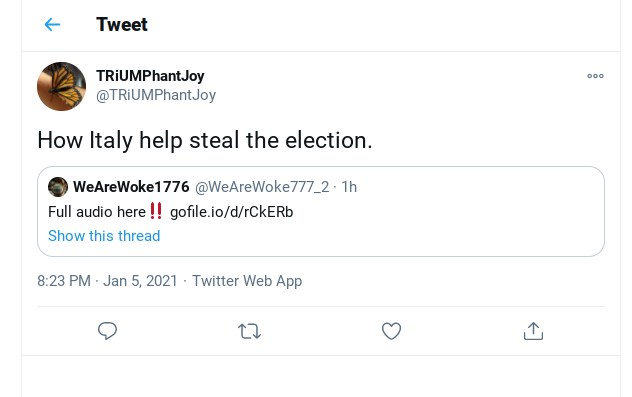This screenshot has height=397, width=632.
Task: Click the quoted tweet's 1h timestamp
Action: pyautogui.click(x=349, y=187)
